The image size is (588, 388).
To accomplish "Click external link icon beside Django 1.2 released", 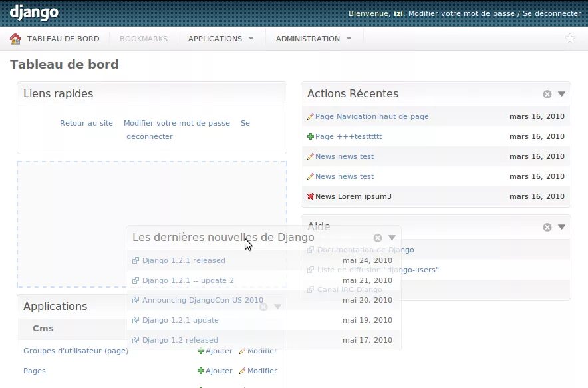I will [136, 340].
